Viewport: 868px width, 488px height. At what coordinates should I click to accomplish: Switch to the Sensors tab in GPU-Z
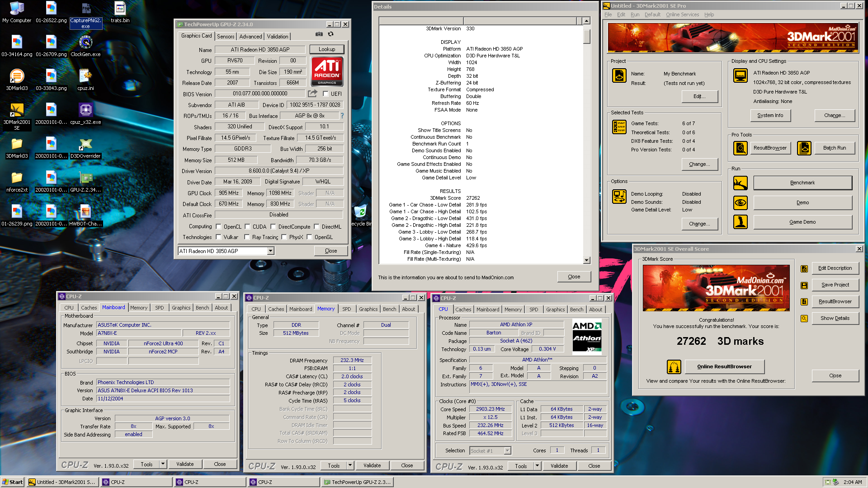[x=226, y=37]
